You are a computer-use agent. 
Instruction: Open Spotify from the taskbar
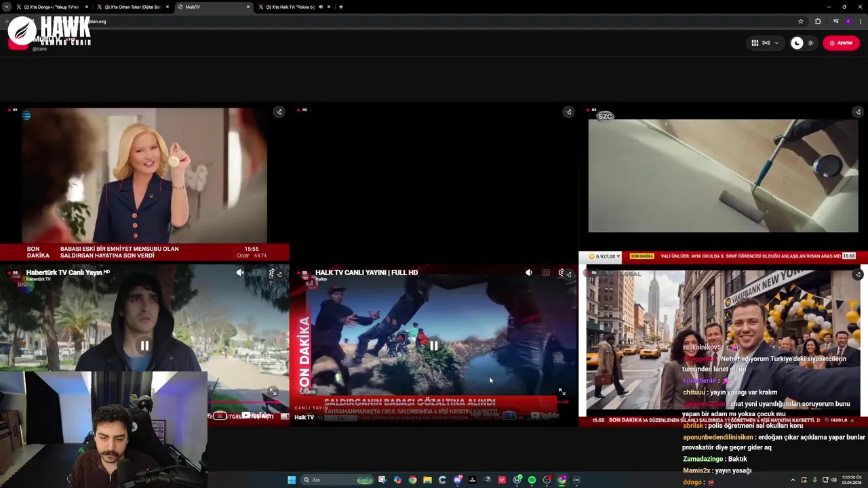[x=532, y=480]
